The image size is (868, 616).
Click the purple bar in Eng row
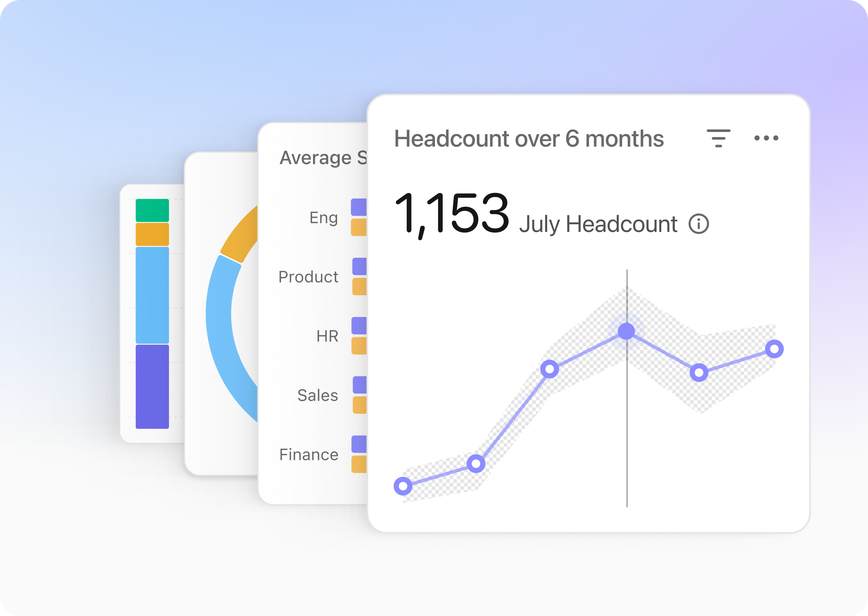click(x=359, y=207)
